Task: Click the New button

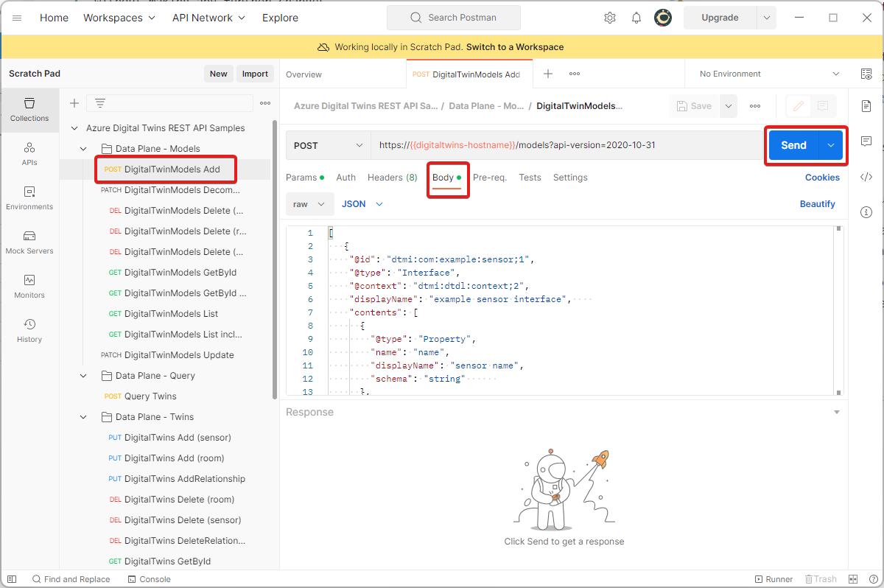Action: point(219,74)
